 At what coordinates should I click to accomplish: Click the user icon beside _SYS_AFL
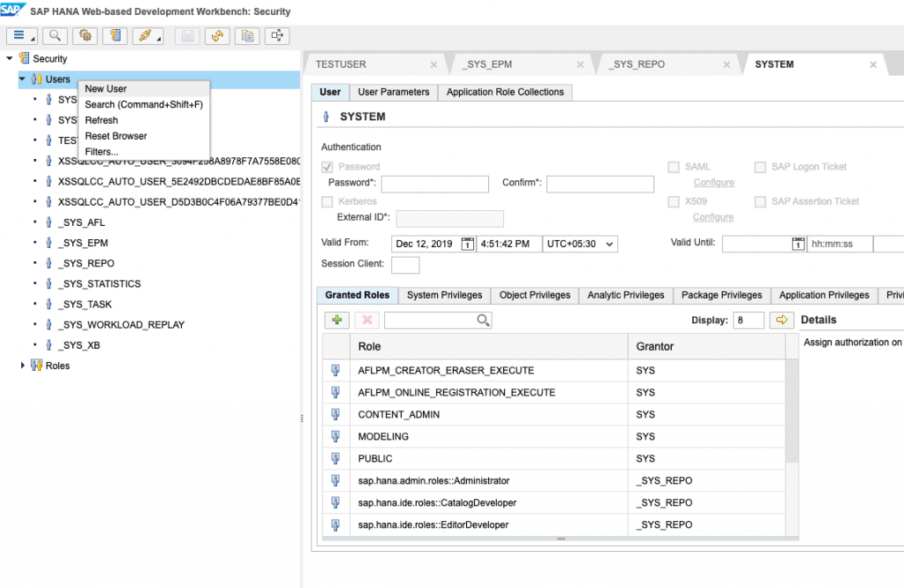click(x=49, y=222)
